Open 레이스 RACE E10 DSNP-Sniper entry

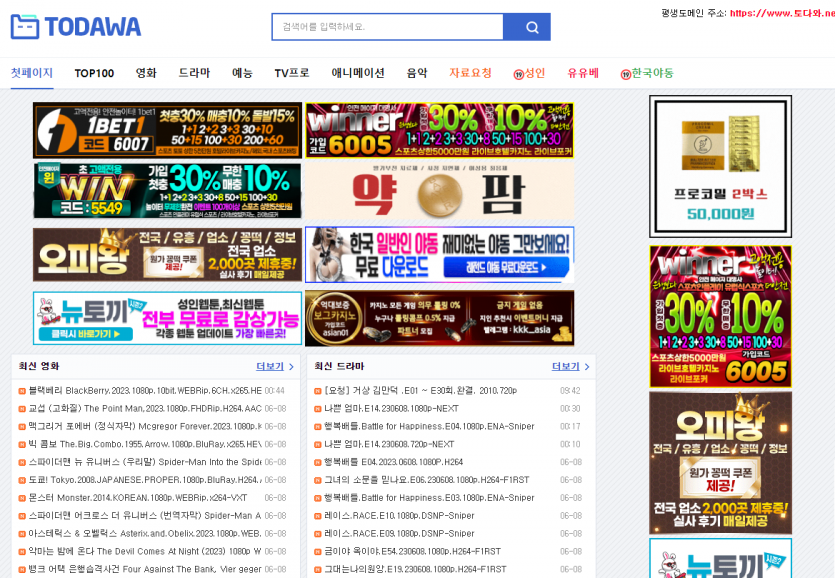click(399, 516)
